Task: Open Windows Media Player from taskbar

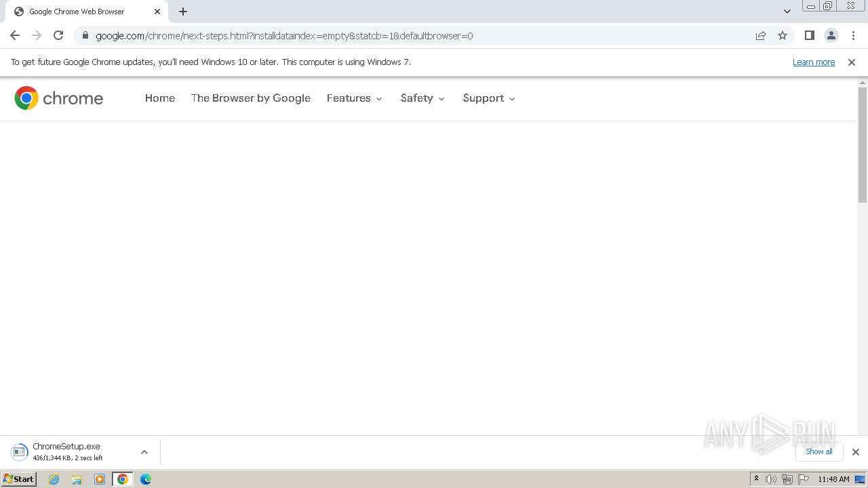Action: coord(100,479)
